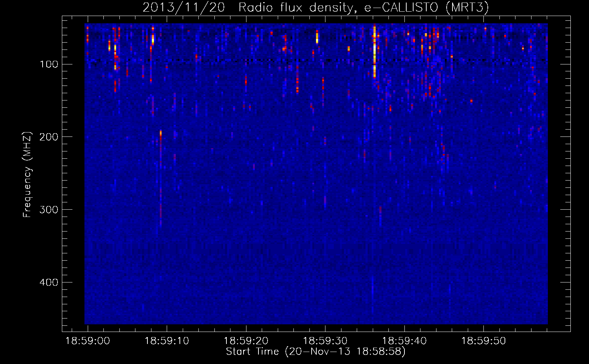Click the '18:59:00' time label

pyautogui.click(x=87, y=341)
